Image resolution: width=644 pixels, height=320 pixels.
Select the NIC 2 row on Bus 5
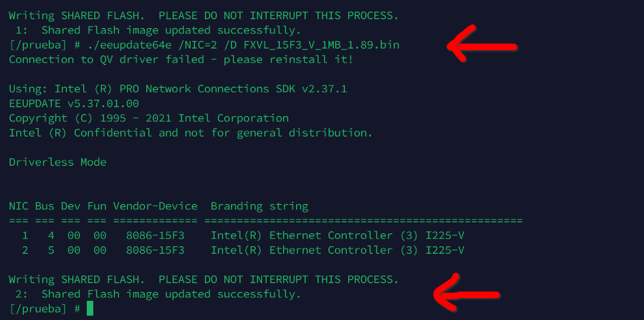click(x=236, y=250)
